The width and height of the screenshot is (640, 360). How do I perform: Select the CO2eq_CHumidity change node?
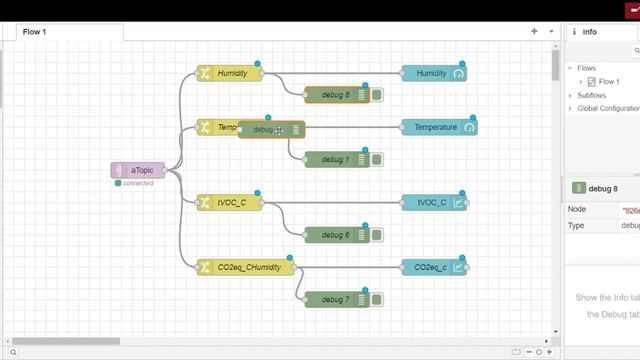click(x=245, y=267)
